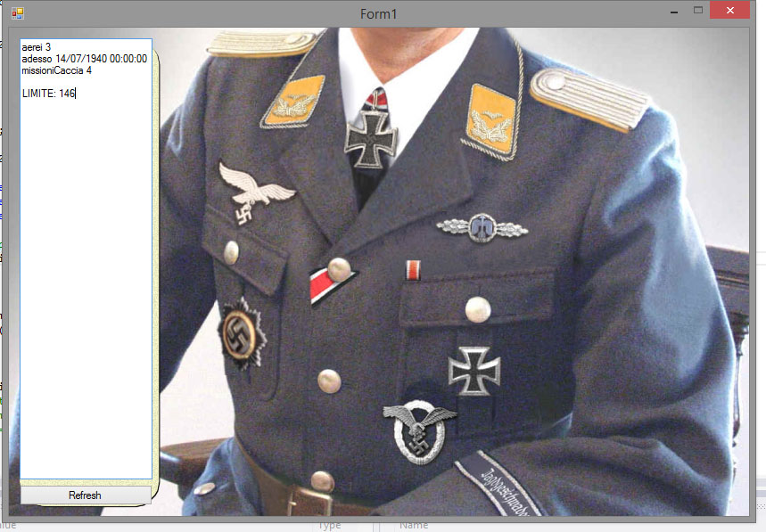The image size is (766, 532).
Task: Minimize the Form1 window
Action: [674, 11]
